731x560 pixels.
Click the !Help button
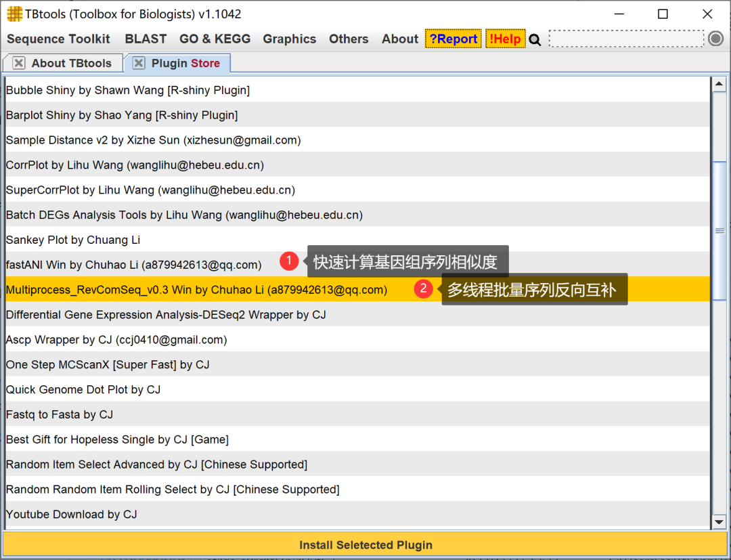coord(506,39)
